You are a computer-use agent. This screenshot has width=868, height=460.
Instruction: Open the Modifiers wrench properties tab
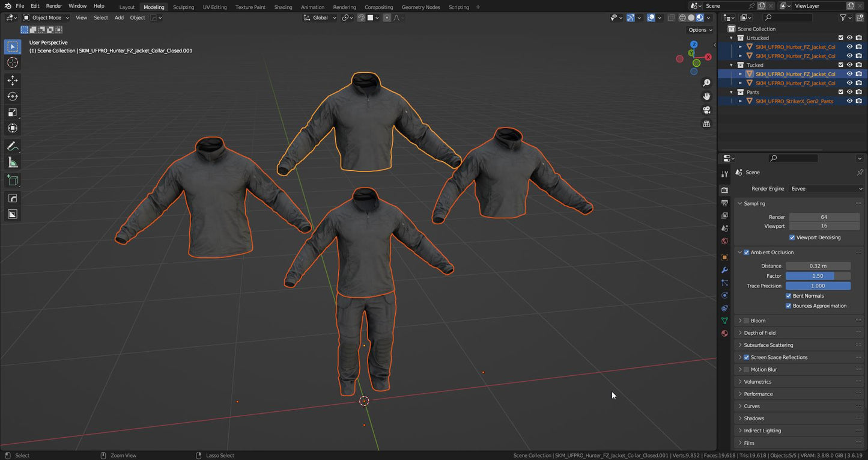click(x=724, y=270)
